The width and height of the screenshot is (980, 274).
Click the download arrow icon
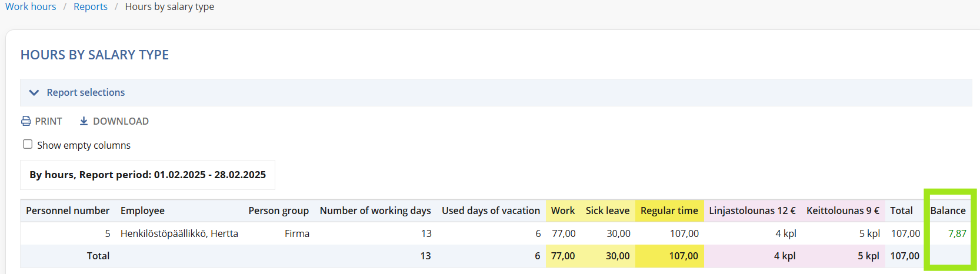tap(84, 121)
